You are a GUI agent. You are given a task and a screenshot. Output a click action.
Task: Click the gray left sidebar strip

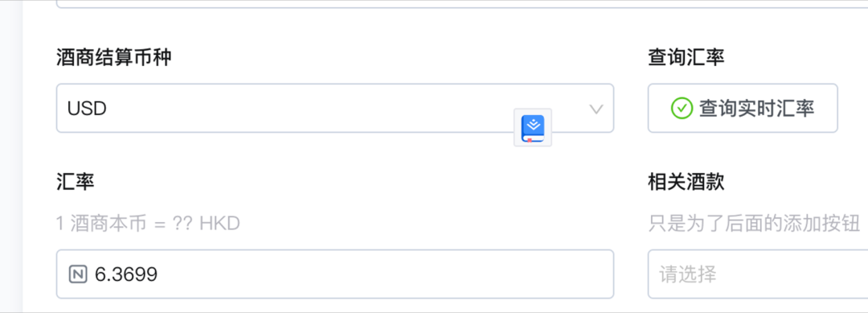(x=11, y=156)
